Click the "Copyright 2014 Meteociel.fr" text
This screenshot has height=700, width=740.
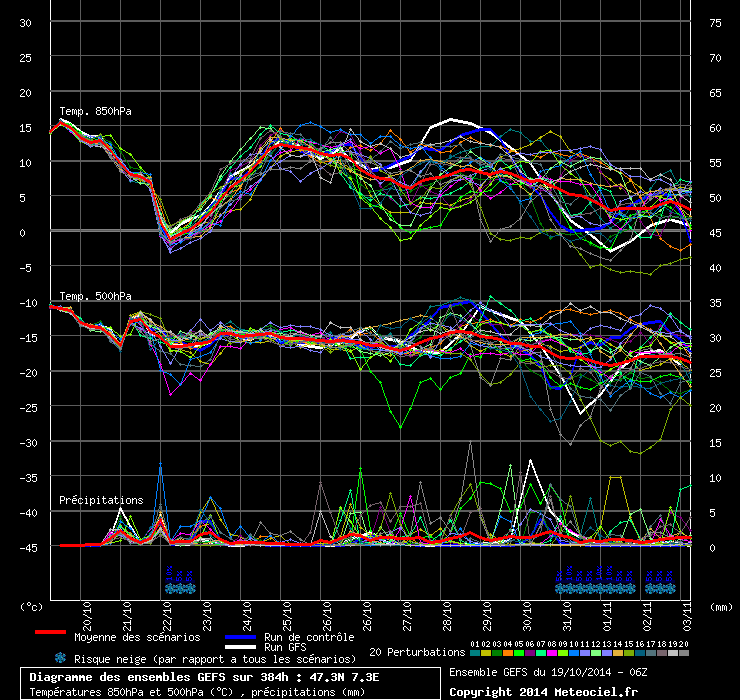click(542, 691)
